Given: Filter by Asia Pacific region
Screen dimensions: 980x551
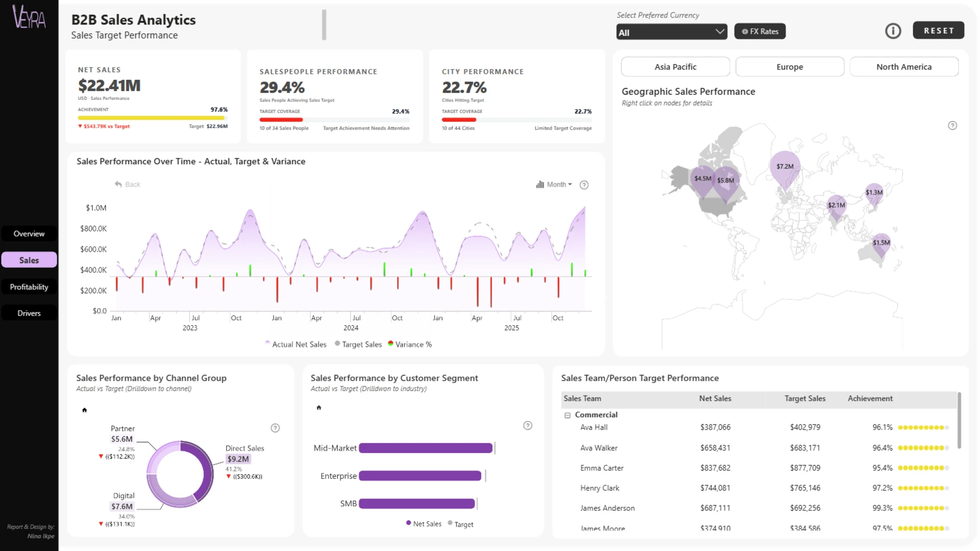Looking at the screenshot, I should [x=675, y=67].
